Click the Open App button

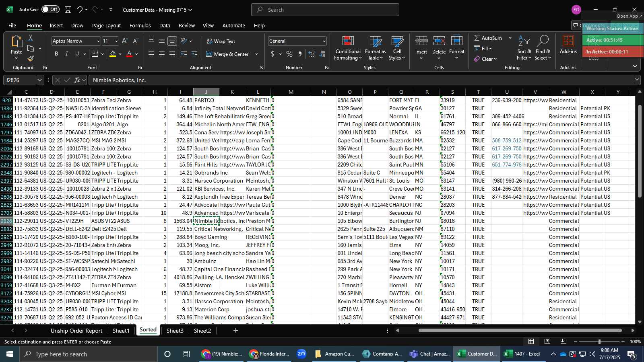[x=629, y=16]
